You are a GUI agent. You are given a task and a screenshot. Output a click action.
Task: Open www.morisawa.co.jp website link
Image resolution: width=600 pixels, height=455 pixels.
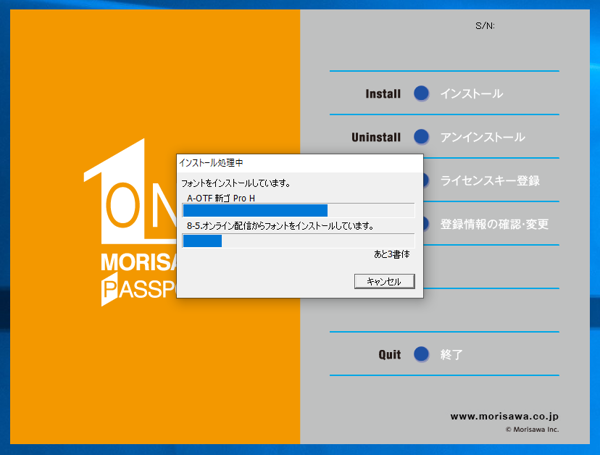(x=504, y=416)
